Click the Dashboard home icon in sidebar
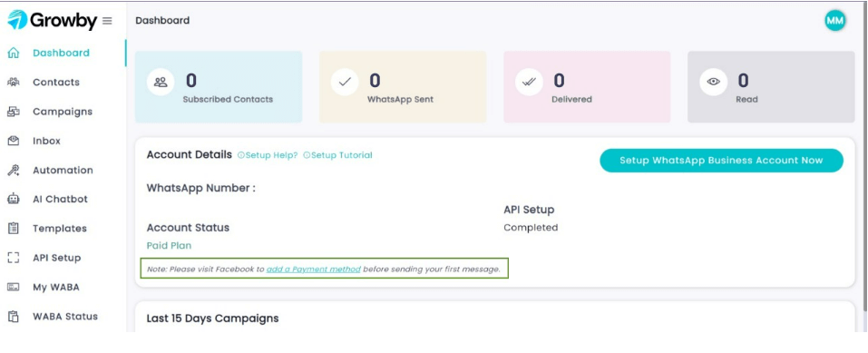Screen dimensions: 868x353 coord(14,54)
